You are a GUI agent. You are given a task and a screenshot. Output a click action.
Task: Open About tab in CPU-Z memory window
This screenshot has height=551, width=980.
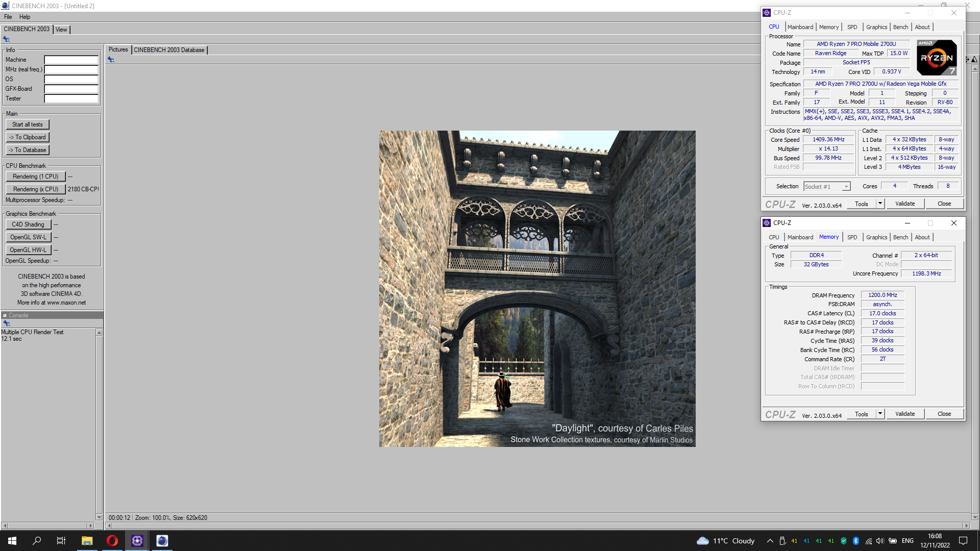point(922,237)
